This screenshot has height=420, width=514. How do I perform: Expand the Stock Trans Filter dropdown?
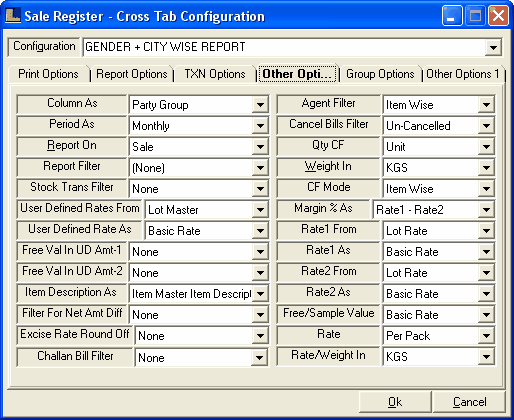coord(260,189)
